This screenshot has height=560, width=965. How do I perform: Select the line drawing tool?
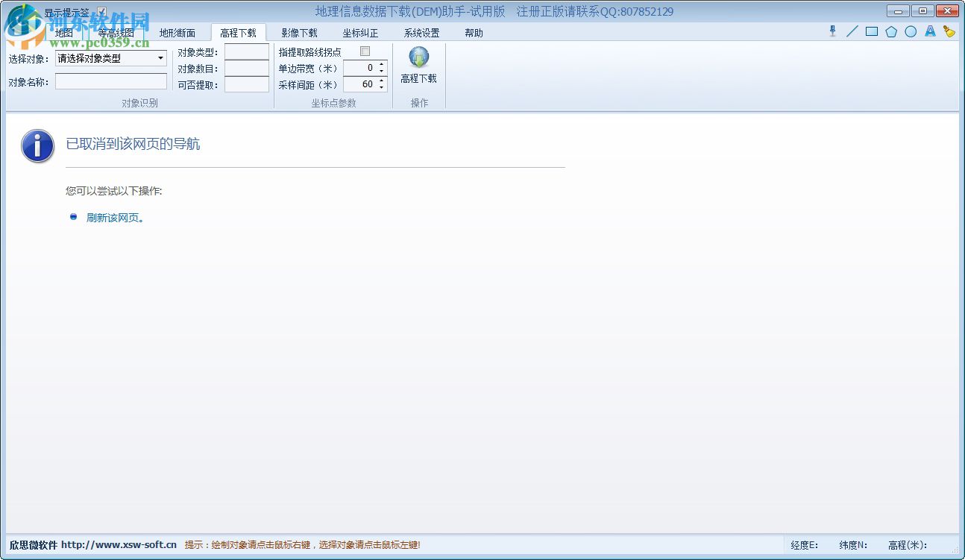click(852, 31)
